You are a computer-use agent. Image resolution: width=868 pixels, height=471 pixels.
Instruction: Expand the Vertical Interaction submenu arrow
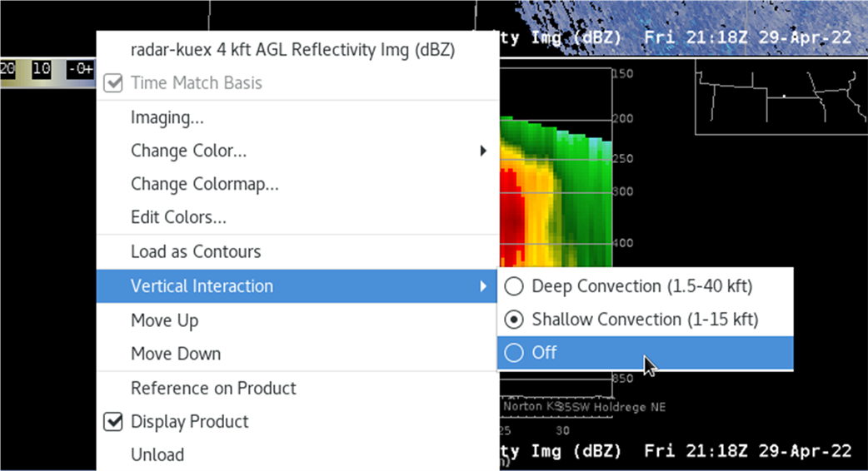point(483,285)
